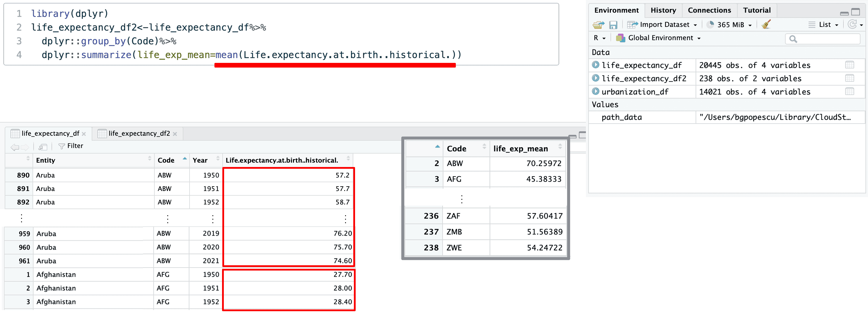Switch to the life_expectancy_df2 viewer tab

139,134
